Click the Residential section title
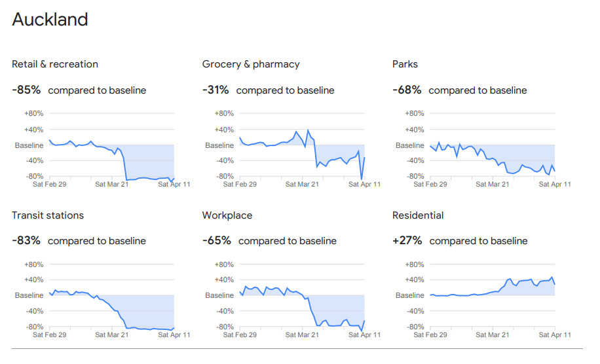The height and width of the screenshot is (364, 600). (x=418, y=215)
